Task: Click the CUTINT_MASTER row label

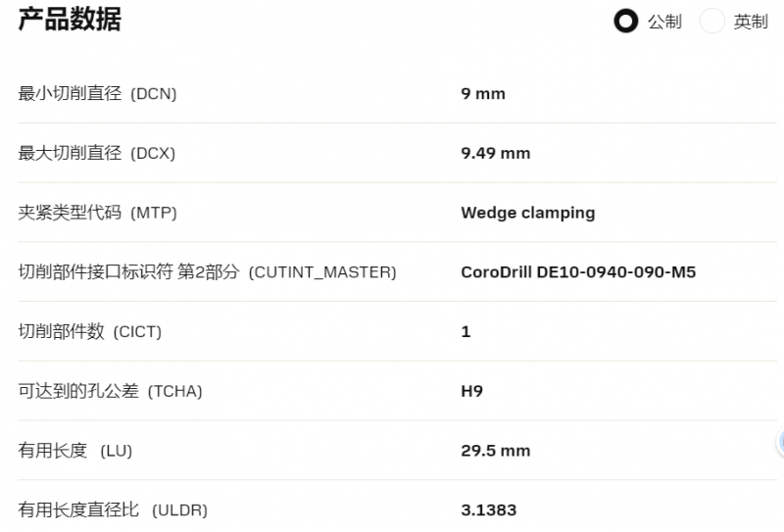Action: 207,272
